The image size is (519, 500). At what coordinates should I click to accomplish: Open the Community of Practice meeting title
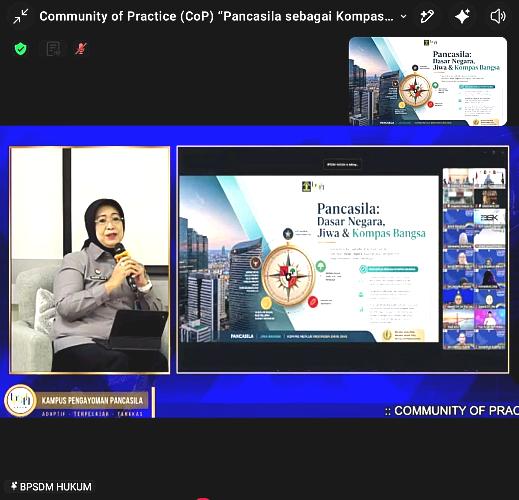click(216, 16)
